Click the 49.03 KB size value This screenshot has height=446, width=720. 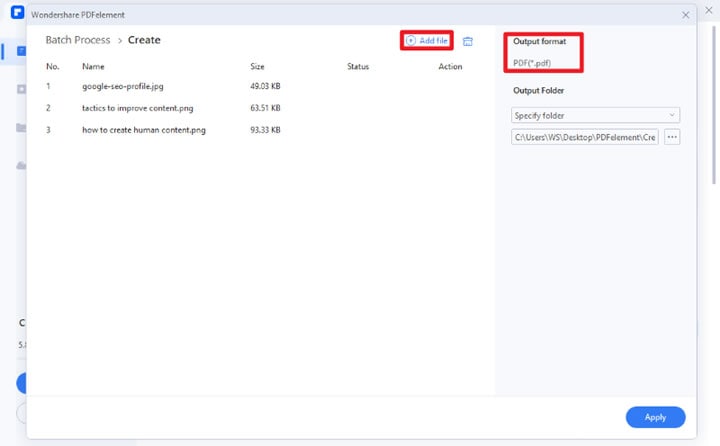(265, 86)
